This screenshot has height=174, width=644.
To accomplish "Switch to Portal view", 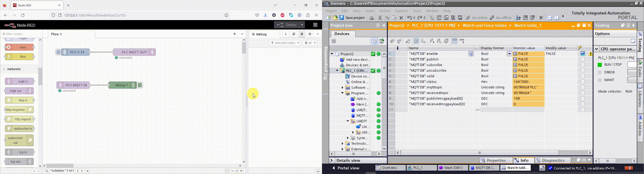I will [346, 168].
